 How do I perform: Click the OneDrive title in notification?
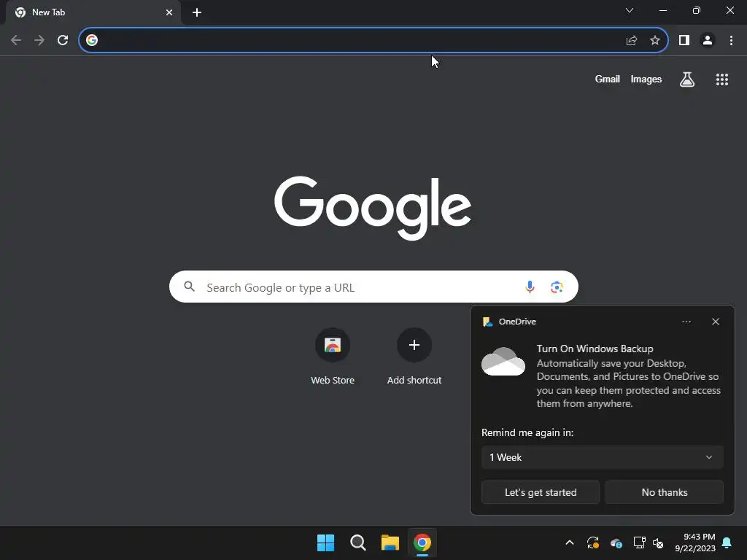(517, 322)
